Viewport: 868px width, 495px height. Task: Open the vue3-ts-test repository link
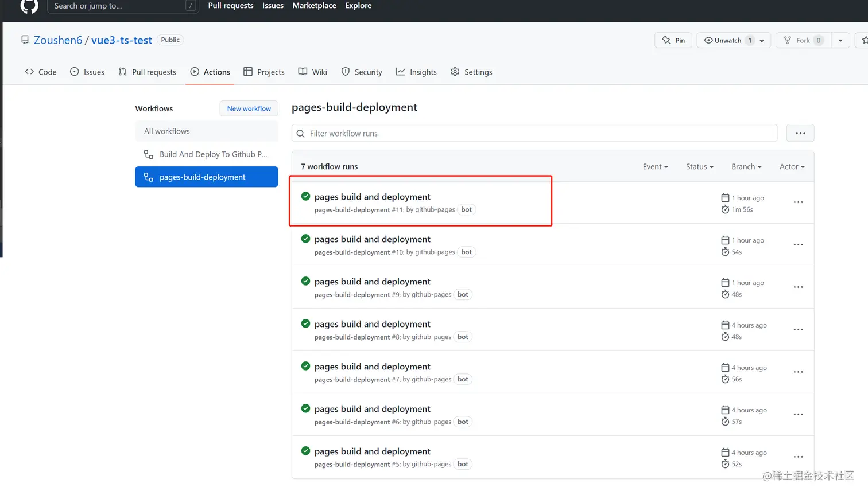pyautogui.click(x=122, y=40)
